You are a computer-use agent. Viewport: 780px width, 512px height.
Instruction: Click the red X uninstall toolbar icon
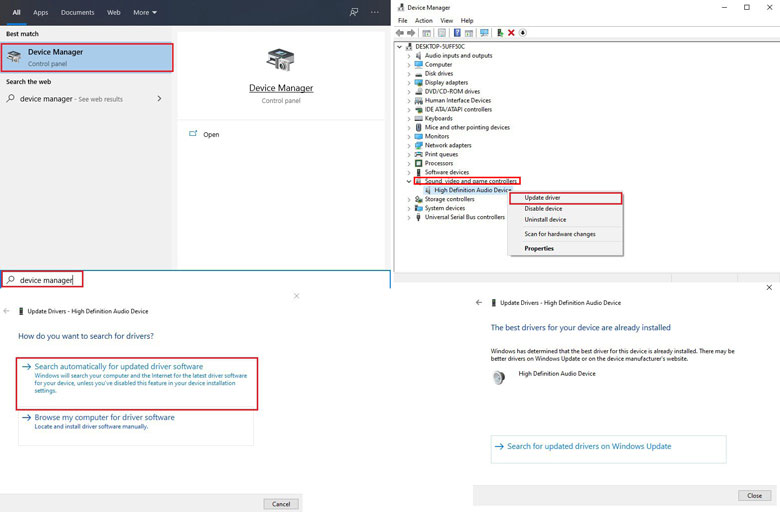[511, 33]
